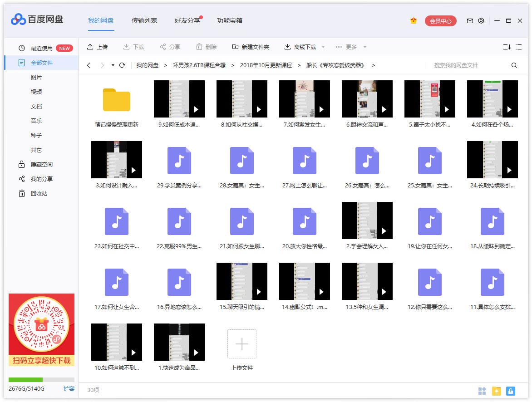Click 我的网盘 in breadcrumb path

click(x=148, y=65)
